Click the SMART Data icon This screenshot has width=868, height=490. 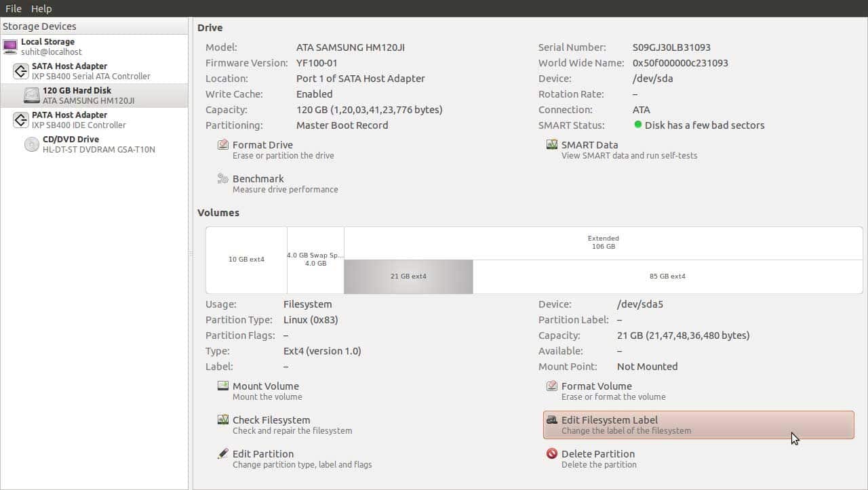click(552, 145)
